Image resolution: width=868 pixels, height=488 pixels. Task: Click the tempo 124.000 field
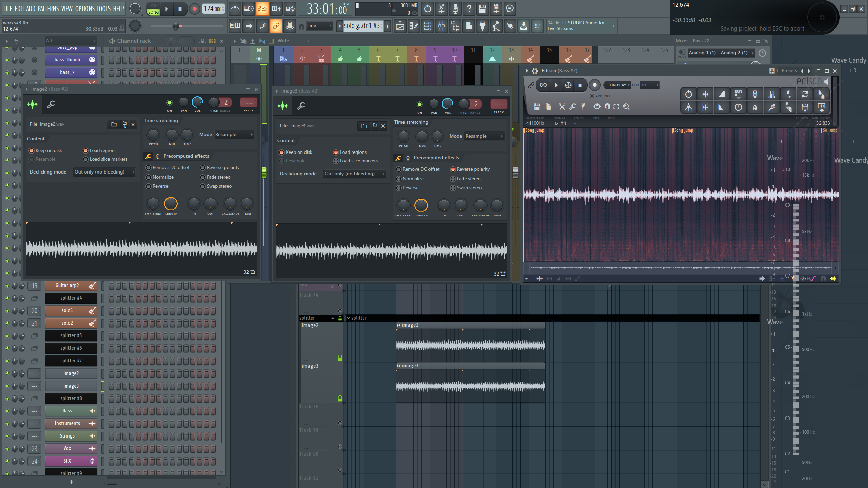[x=214, y=9]
